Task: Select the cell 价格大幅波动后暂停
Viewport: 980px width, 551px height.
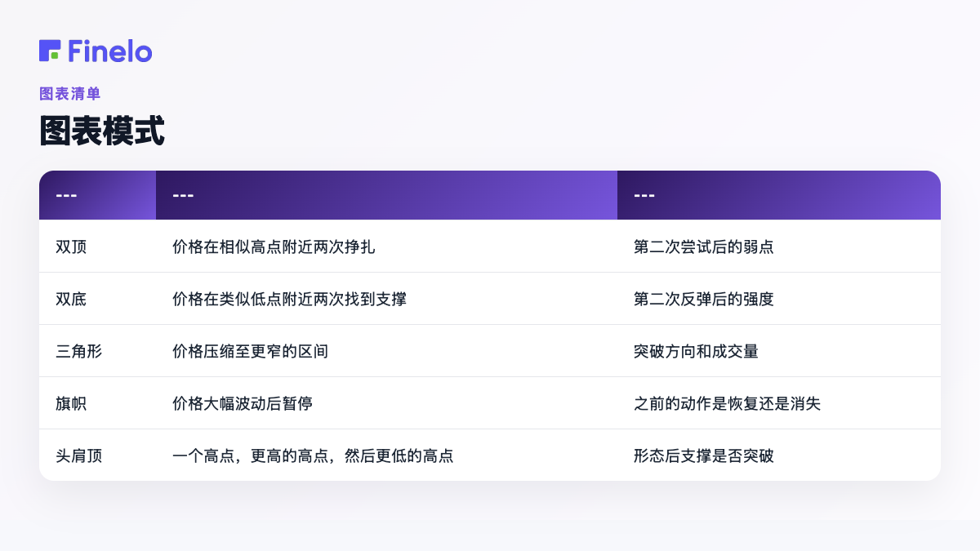Action: pyautogui.click(x=243, y=403)
